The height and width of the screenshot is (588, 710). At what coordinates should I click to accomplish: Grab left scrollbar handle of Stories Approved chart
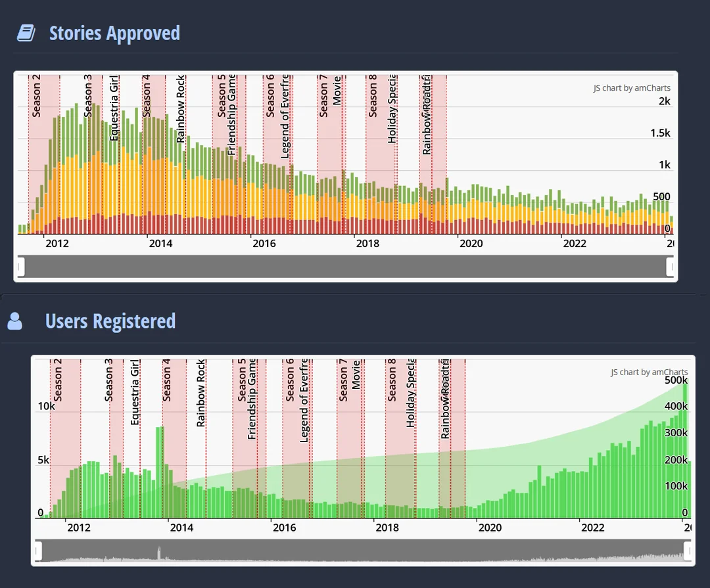[x=21, y=266]
